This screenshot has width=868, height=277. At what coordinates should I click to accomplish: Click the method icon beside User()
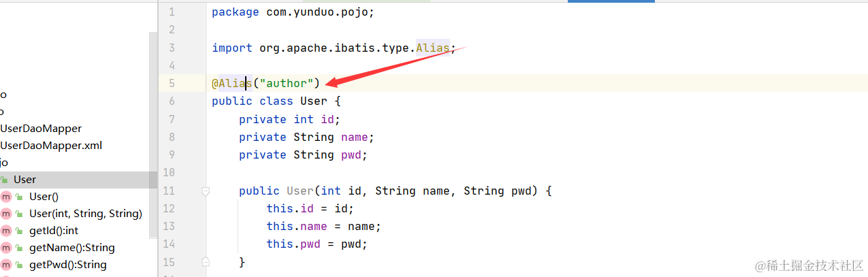6,197
